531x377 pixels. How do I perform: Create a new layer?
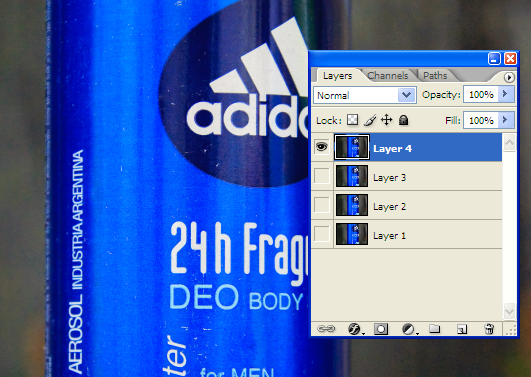(462, 329)
